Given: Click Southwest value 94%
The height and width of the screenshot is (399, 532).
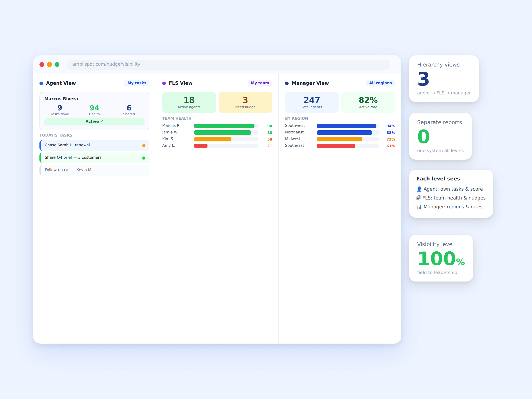Looking at the screenshot, I should click(x=391, y=126).
